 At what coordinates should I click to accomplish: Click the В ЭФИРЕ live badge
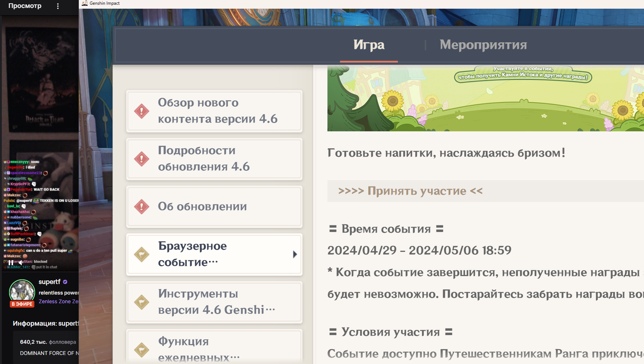click(x=22, y=304)
